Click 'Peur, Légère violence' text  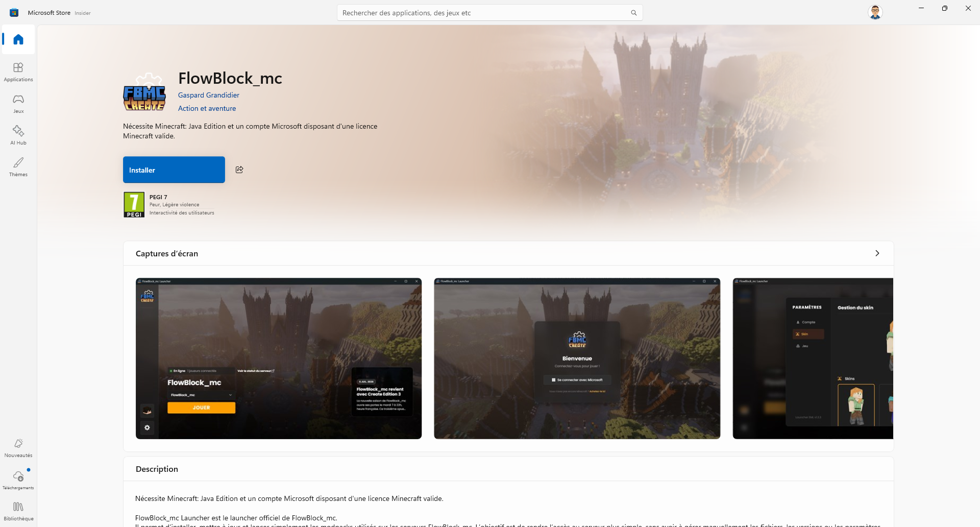pyautogui.click(x=174, y=205)
